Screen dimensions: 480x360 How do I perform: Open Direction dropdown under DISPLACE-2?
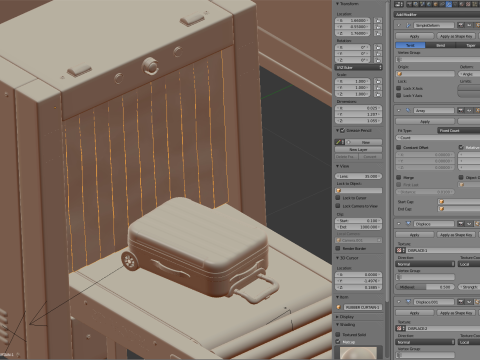pos(425,342)
